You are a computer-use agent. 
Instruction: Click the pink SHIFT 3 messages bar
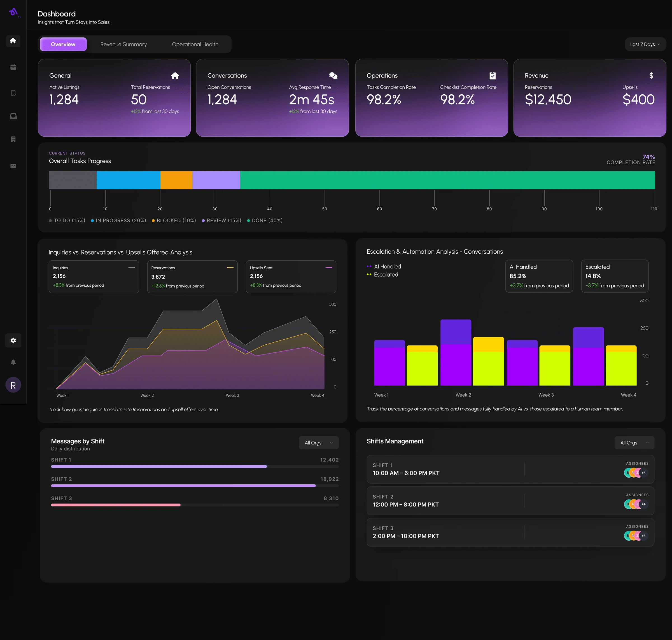pyautogui.click(x=116, y=505)
